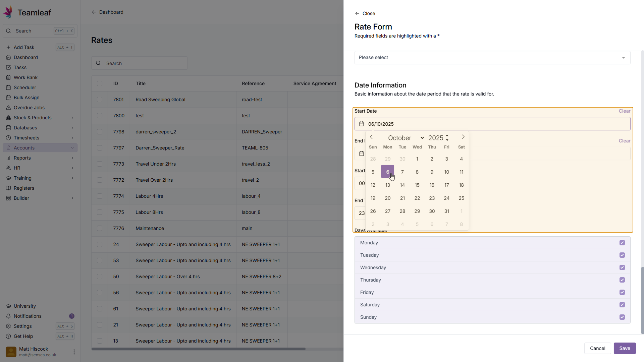Go to previous month in calendar
The height and width of the screenshot is (362, 644).
point(371,137)
